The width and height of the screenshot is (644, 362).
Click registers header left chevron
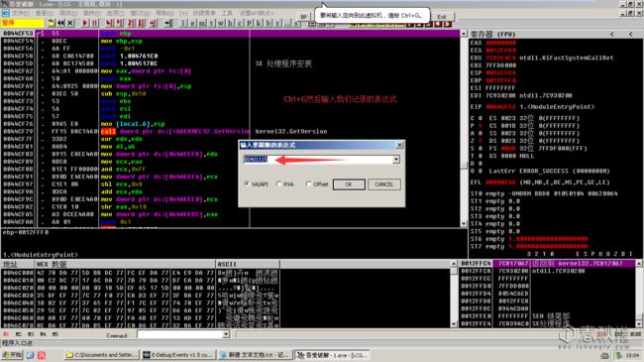(x=612, y=34)
